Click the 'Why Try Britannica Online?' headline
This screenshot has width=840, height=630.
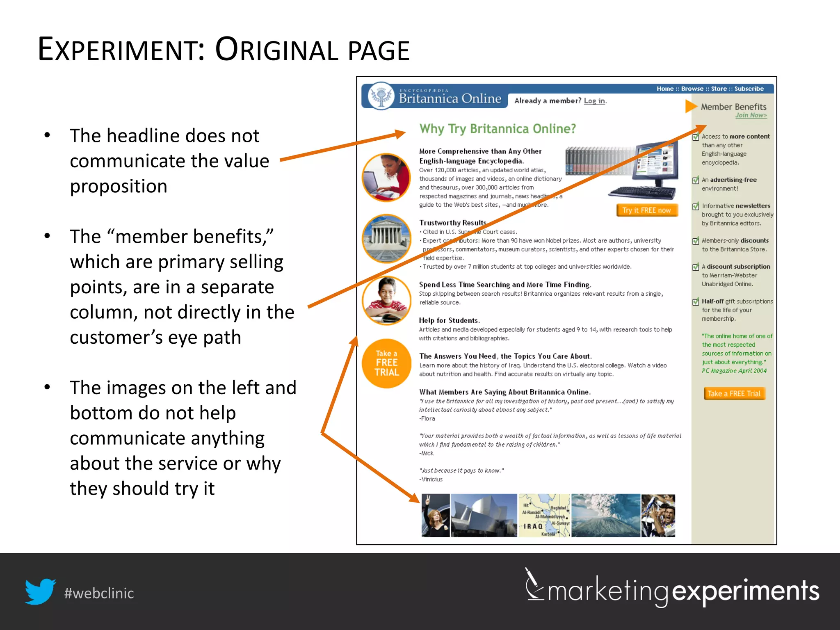[498, 129]
